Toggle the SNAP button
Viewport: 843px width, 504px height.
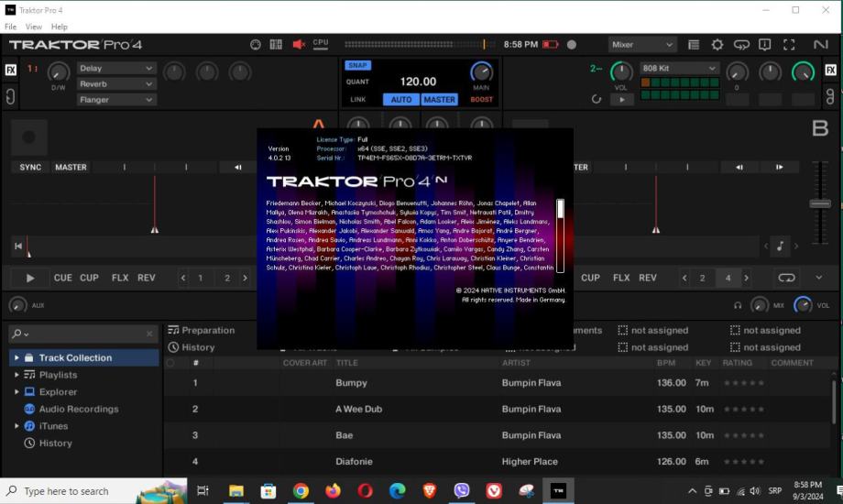pos(357,66)
